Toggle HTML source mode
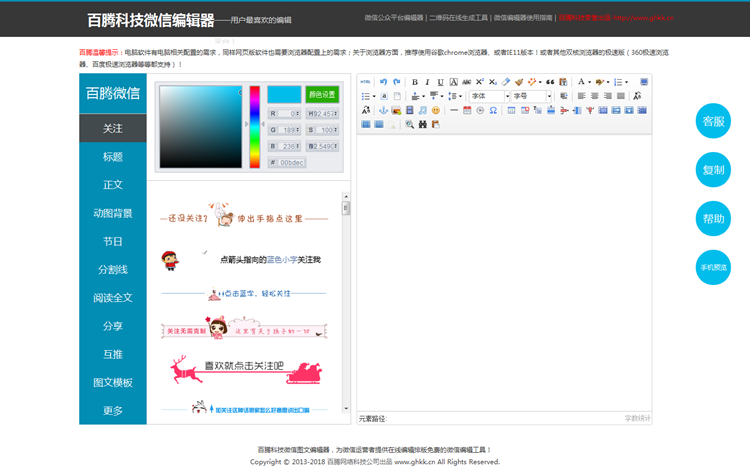The image size is (750, 468). [365, 82]
